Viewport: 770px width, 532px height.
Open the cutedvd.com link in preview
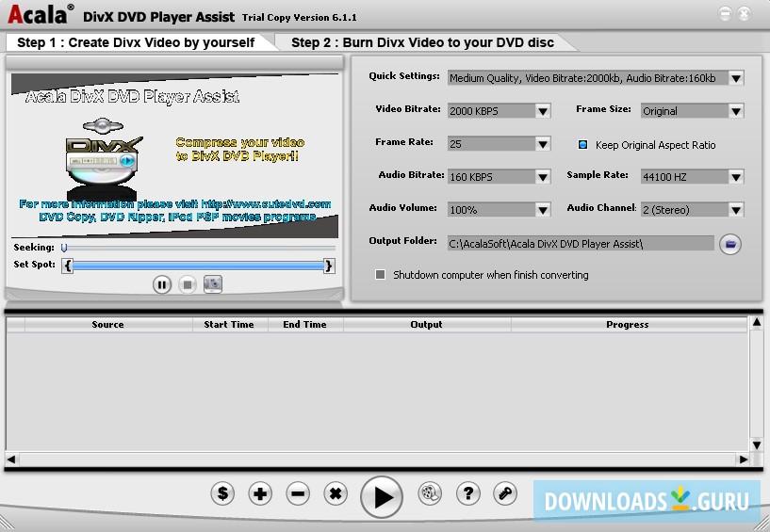[266, 204]
